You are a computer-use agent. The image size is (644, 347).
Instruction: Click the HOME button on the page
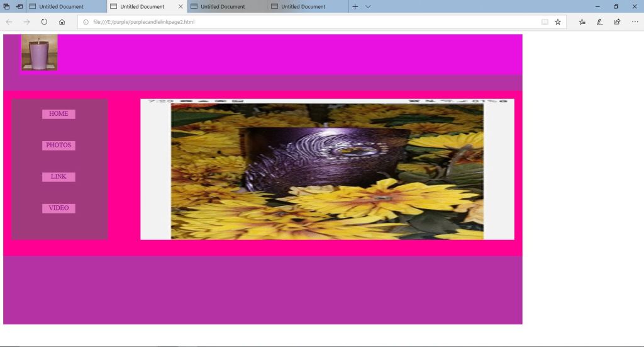pyautogui.click(x=58, y=114)
